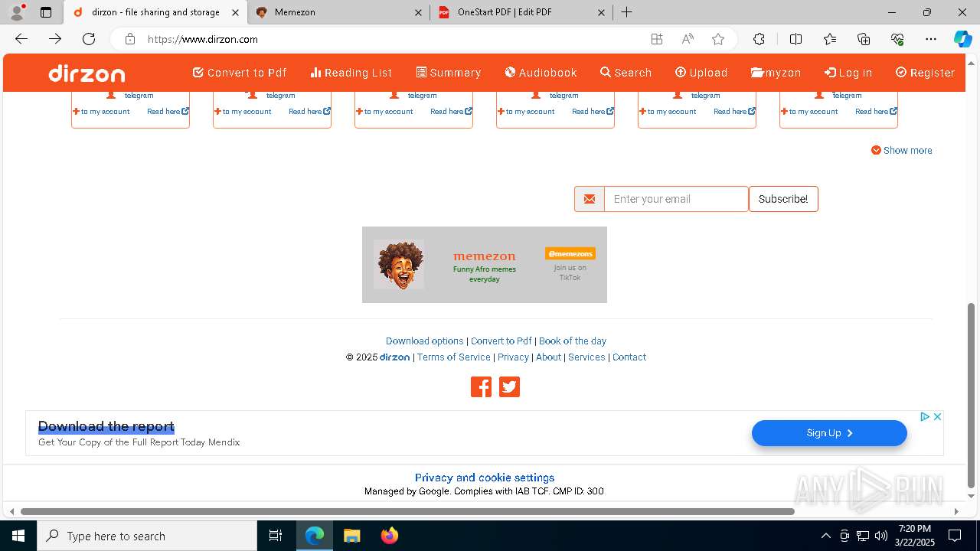
Task: Click the address bar URL
Action: click(x=203, y=39)
